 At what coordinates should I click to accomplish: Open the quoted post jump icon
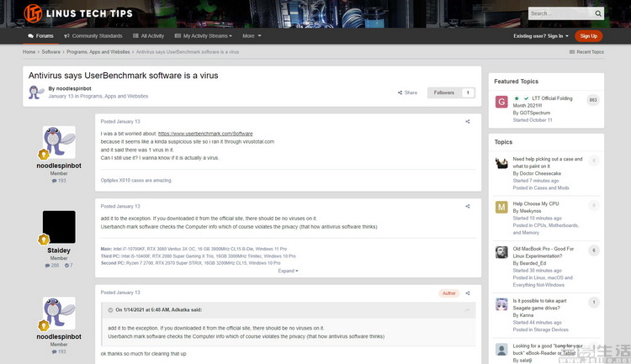pos(467,310)
